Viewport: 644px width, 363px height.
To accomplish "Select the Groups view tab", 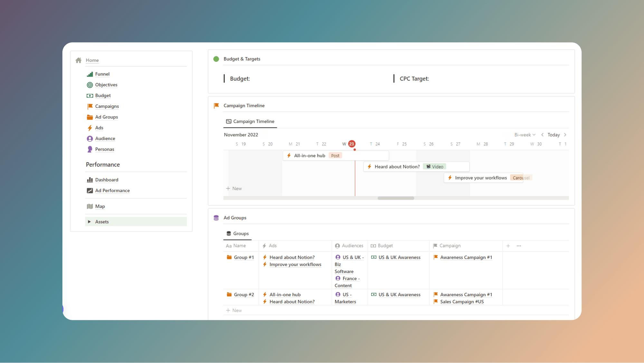I will click(x=238, y=233).
